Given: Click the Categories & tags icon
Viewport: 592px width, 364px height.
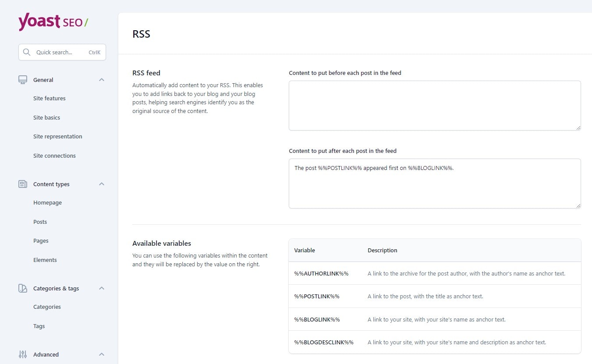Looking at the screenshot, I should [23, 288].
